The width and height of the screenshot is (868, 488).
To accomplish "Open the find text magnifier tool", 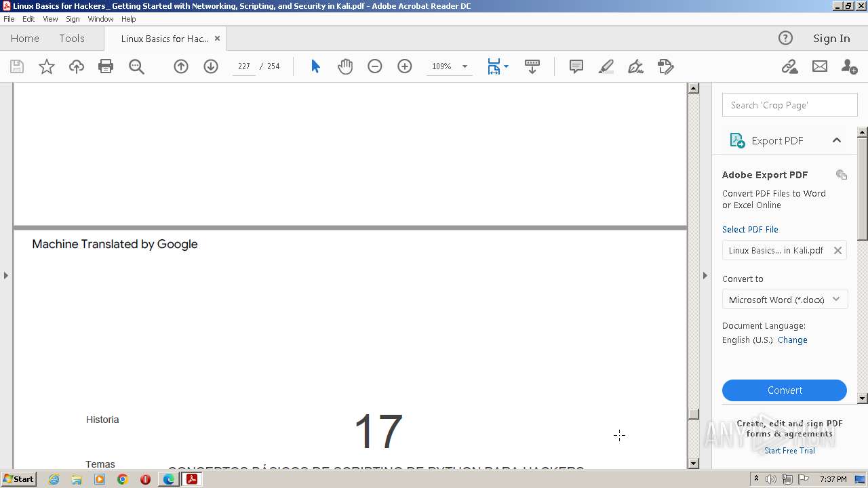I will (x=136, y=66).
